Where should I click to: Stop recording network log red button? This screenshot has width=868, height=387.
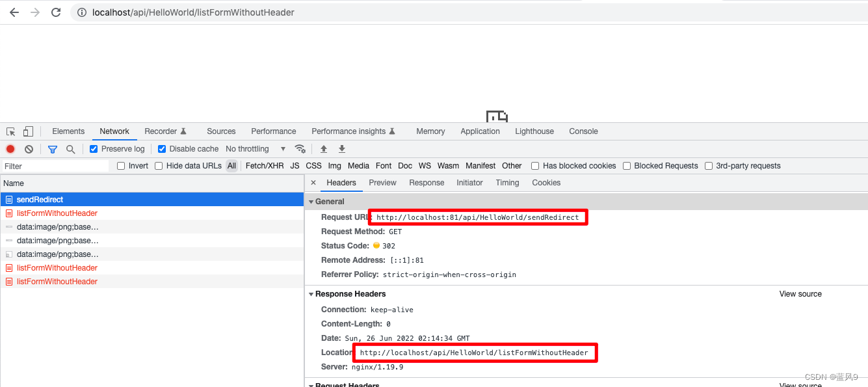click(10, 149)
